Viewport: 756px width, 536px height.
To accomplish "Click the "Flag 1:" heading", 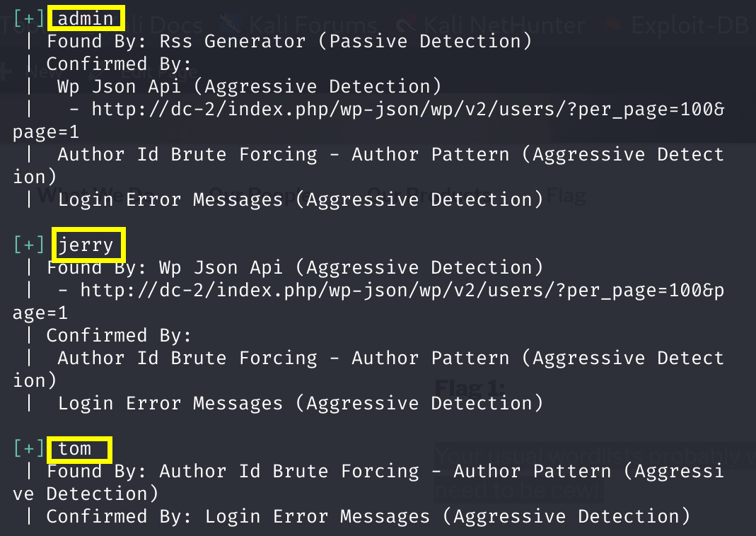I will 470,388.
